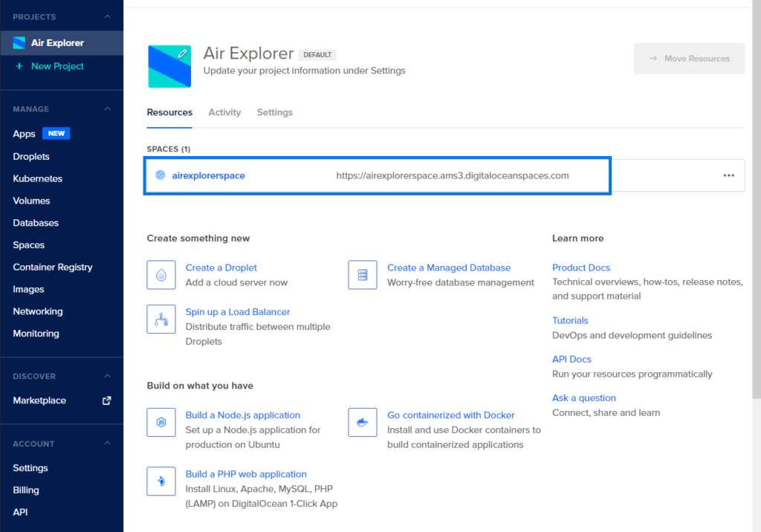Click the Create a Managed Database link
The width and height of the screenshot is (761, 532).
tap(448, 267)
